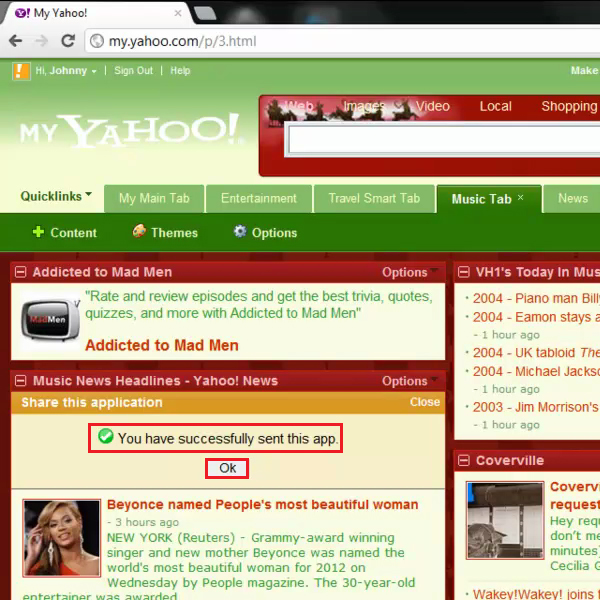Viewport: 600px width, 600px height.
Task: Click Close on the Share this application panel
Action: (425, 402)
